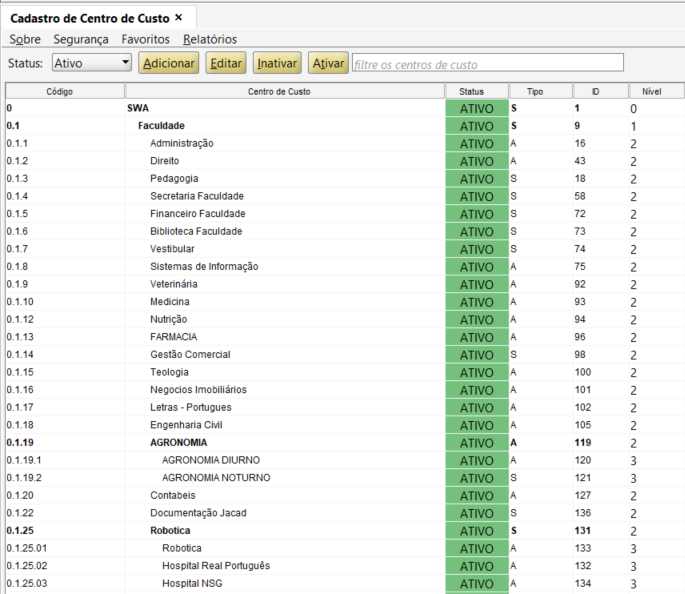Click code cell 0.1.25.01

[65, 548]
